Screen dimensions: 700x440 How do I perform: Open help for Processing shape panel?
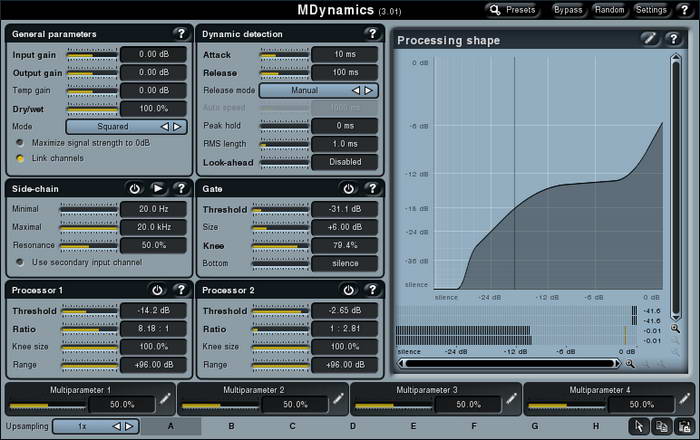tap(673, 39)
